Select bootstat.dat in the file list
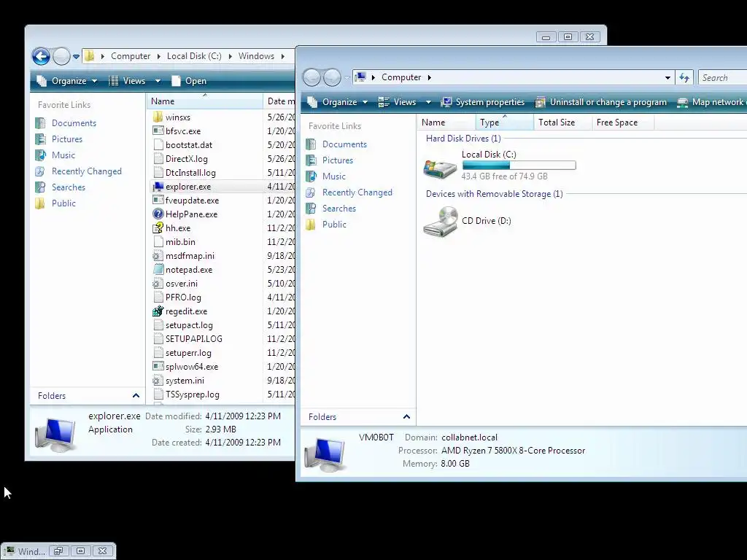 pos(189,145)
